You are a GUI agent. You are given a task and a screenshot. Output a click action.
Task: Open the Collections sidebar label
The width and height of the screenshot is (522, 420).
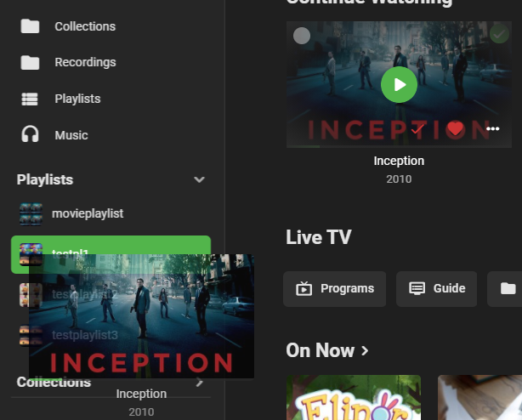[85, 26]
